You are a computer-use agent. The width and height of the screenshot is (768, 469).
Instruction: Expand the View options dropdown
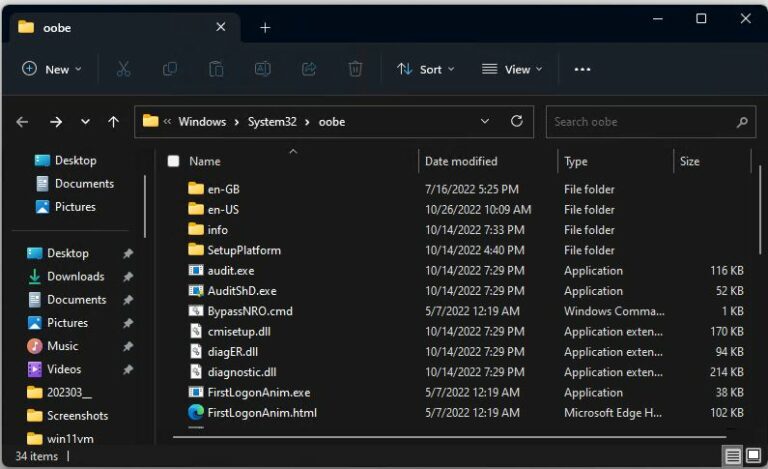click(x=512, y=69)
